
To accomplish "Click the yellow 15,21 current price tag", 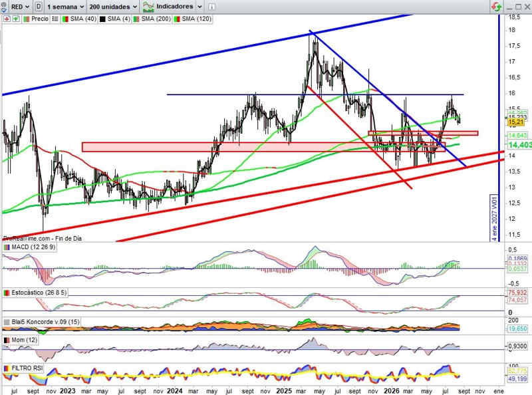I will pos(516,122).
